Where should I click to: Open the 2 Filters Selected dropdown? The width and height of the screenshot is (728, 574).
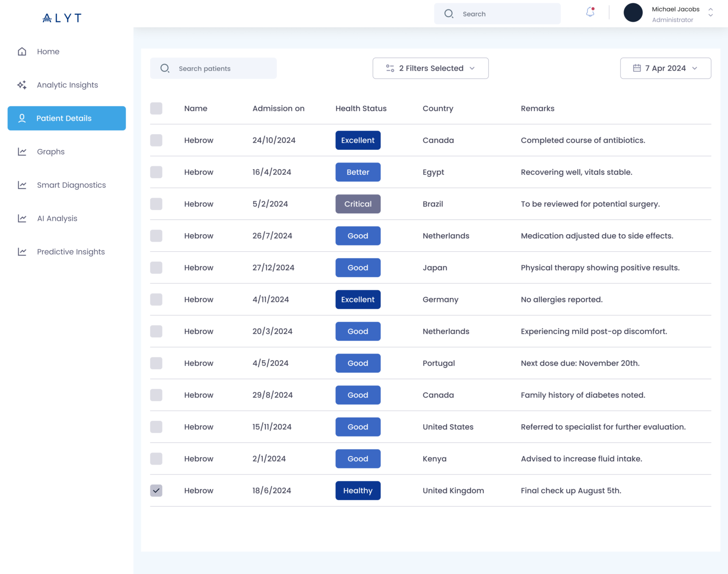[x=430, y=68]
